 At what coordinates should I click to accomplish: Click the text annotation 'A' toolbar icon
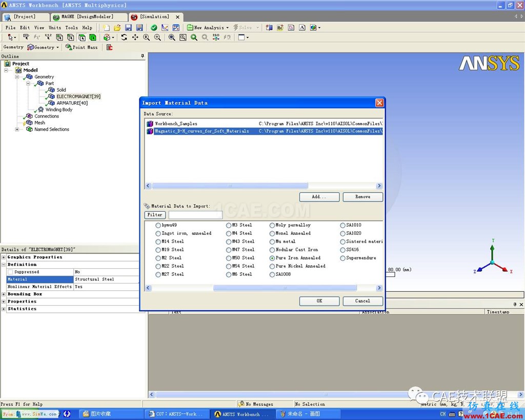pyautogui.click(x=302, y=28)
